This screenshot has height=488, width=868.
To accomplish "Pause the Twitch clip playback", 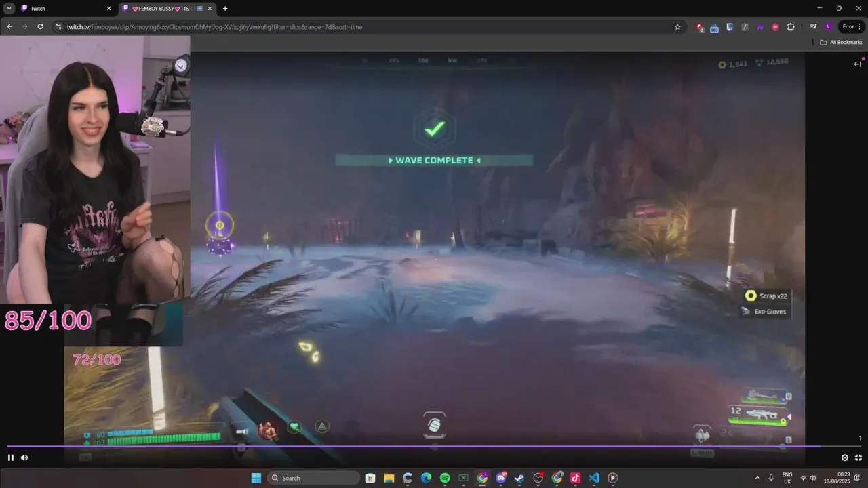I will tap(10, 457).
